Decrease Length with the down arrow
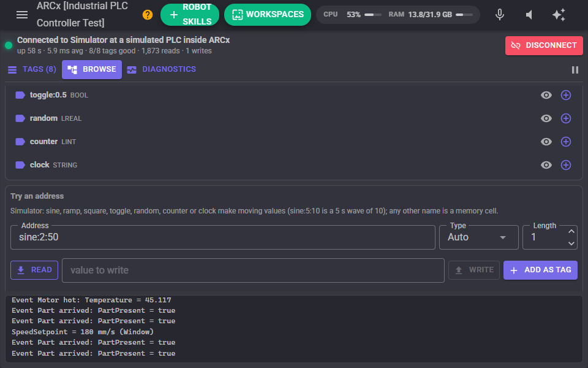This screenshot has height=368, width=588. coord(571,243)
